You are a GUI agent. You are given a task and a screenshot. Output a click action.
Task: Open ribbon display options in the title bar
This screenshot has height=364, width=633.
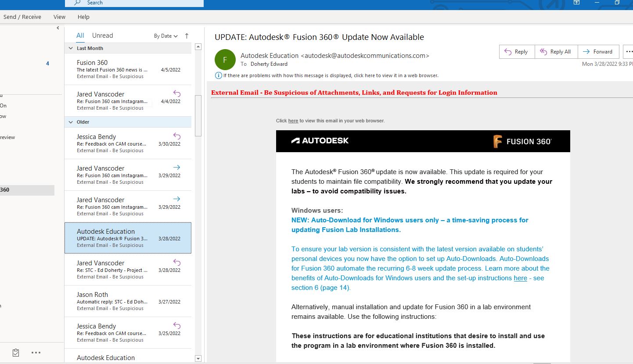click(x=576, y=3)
